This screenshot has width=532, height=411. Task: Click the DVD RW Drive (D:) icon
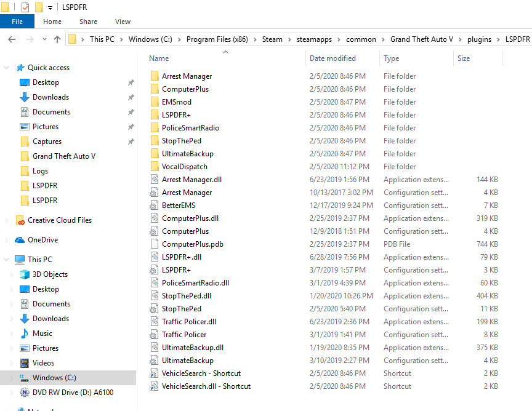[x=25, y=393]
